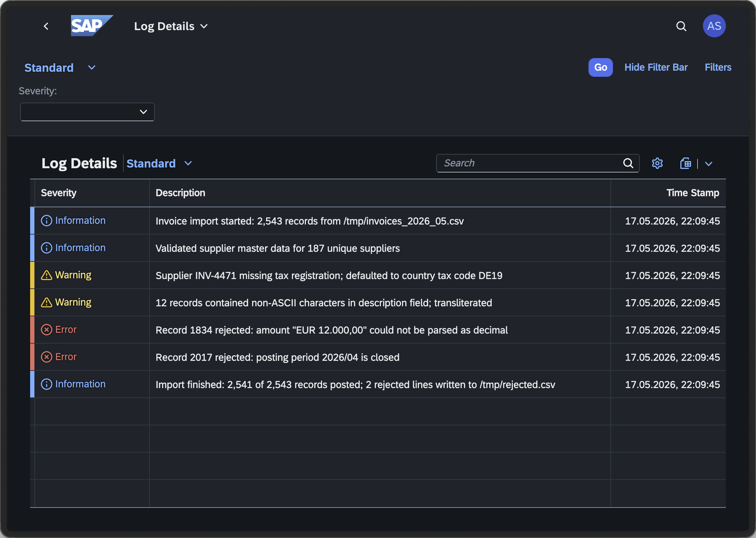Click the warning icon in the non-ASCII row
Image resolution: width=756 pixels, height=538 pixels.
(x=47, y=302)
